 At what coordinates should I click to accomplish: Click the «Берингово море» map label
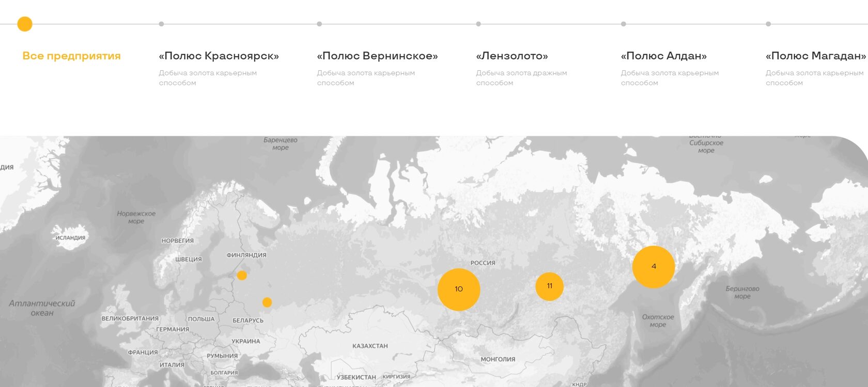click(742, 293)
